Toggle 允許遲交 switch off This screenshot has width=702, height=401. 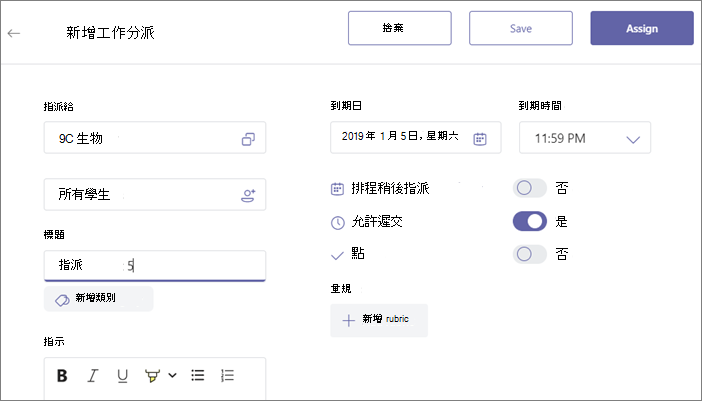[x=530, y=221]
